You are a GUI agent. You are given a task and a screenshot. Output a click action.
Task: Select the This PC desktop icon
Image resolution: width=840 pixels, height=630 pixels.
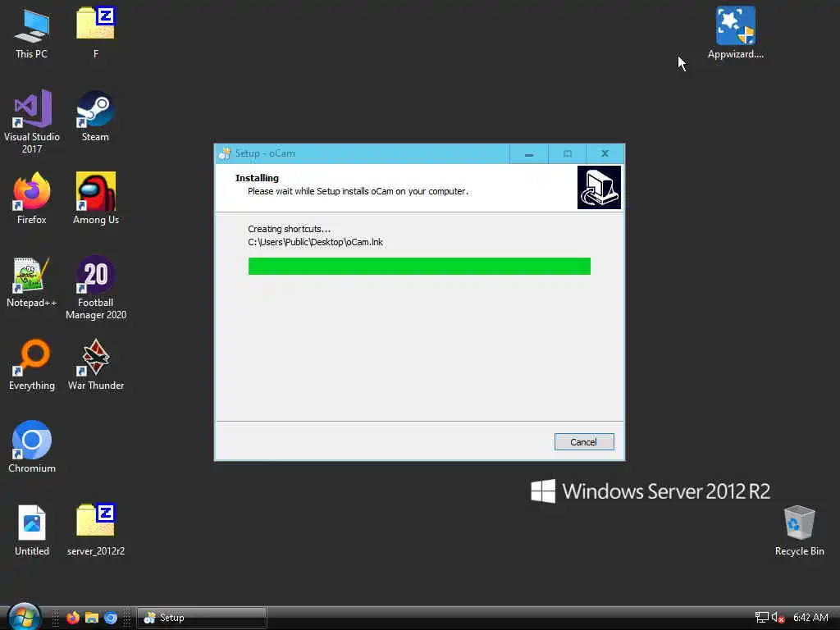tap(32, 34)
